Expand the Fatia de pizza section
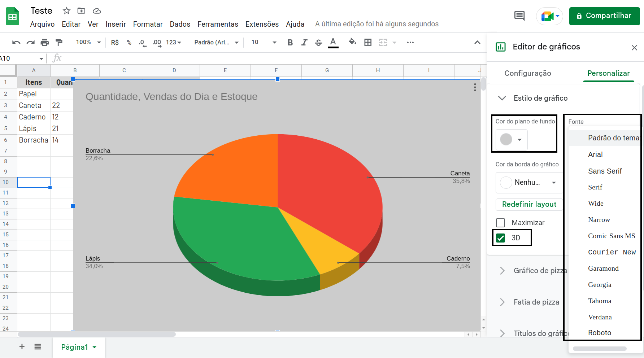This screenshot has height=358, width=644. [502, 302]
